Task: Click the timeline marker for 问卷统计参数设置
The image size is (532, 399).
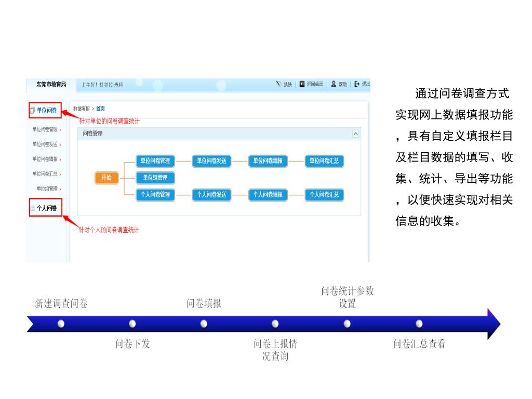Action: [347, 324]
